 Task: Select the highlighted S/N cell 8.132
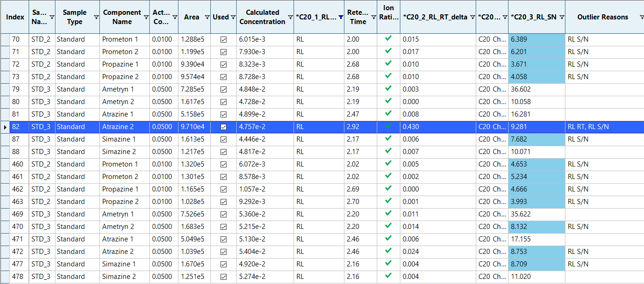pos(537,227)
